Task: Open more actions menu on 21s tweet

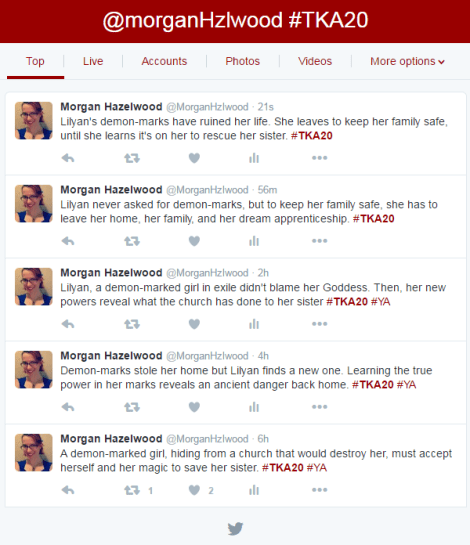Action: click(319, 158)
